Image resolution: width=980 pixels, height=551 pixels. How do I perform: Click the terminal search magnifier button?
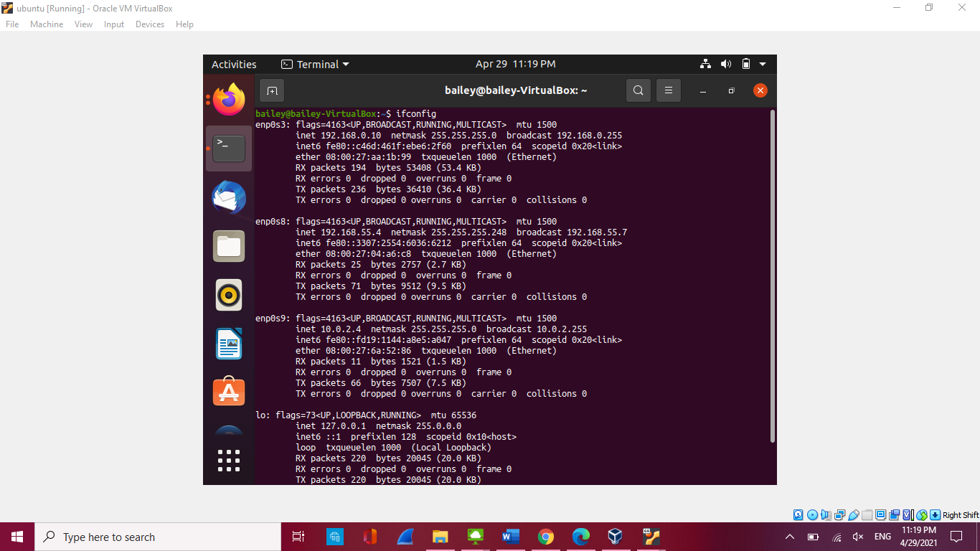coord(638,90)
